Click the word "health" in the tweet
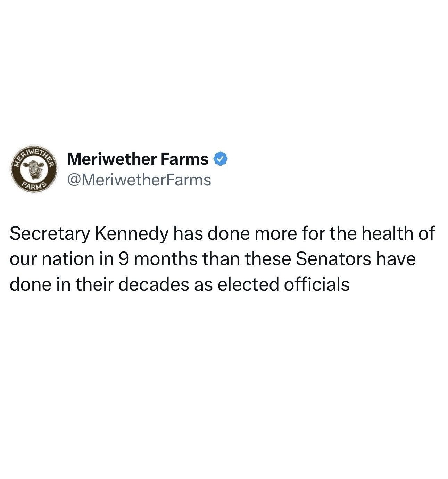This screenshot has width=448, height=479. point(387,233)
